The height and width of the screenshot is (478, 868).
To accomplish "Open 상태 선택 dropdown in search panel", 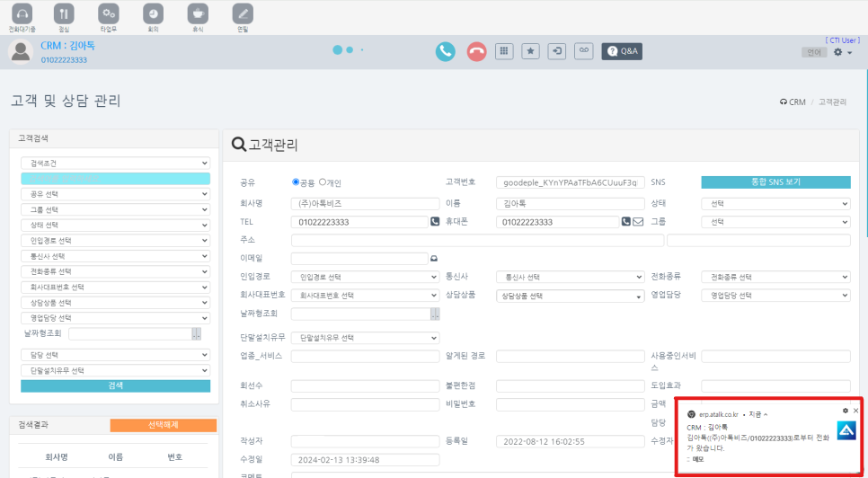I will coord(116,226).
